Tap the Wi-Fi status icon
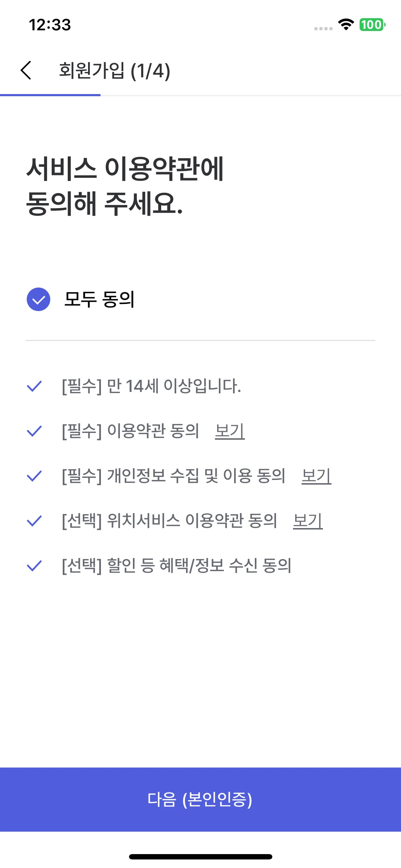 tap(346, 25)
